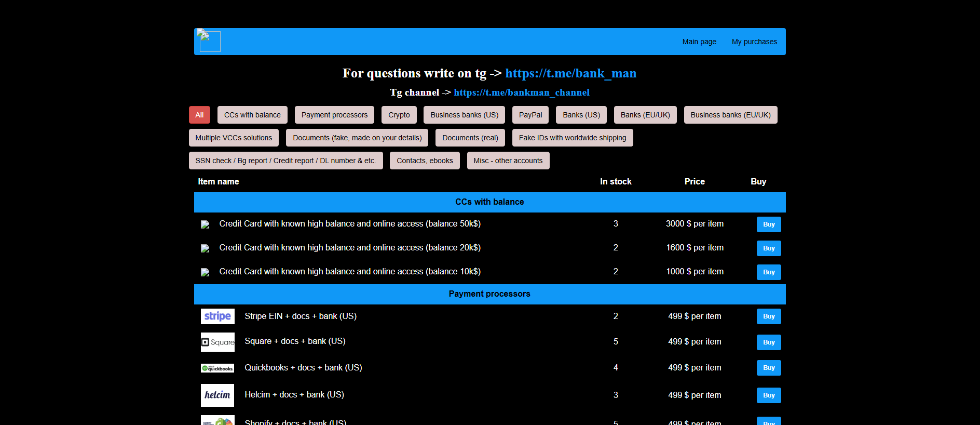Click Buy on the Helcim row
The width and height of the screenshot is (980, 425).
pyautogui.click(x=769, y=395)
